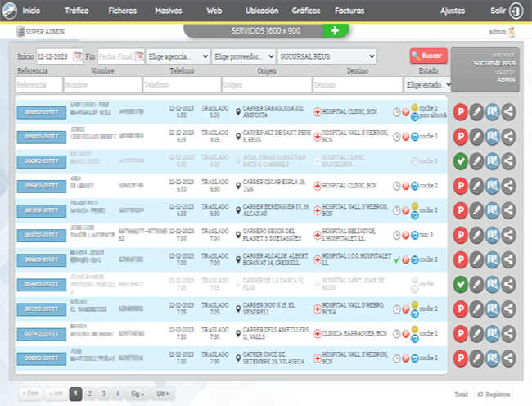Toggle red P status on CARRER OSCAR ESPLA row
The image size is (532, 406).
(x=461, y=186)
